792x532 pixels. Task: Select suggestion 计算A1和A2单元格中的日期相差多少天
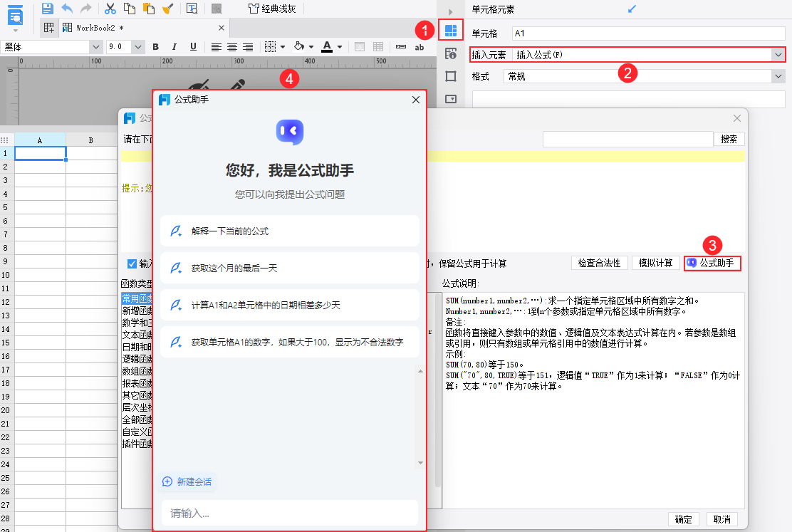290,305
